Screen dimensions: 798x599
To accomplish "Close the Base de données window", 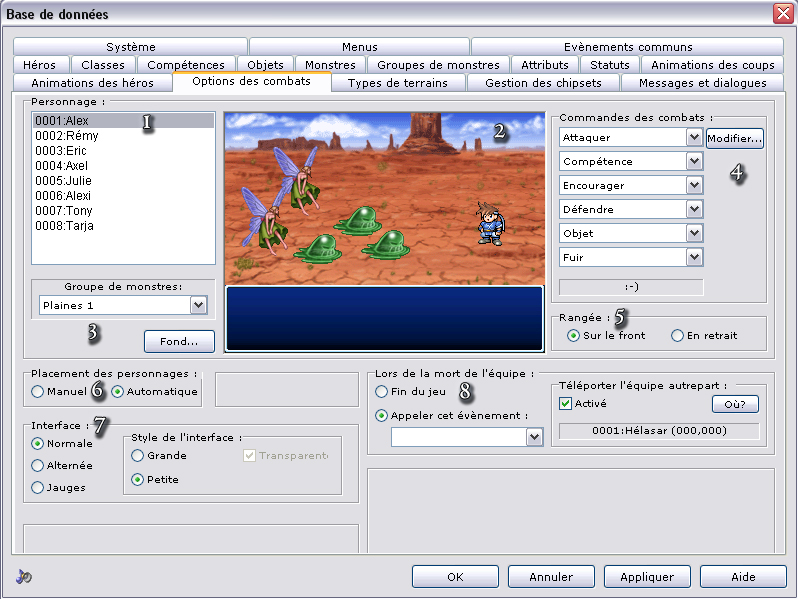I will coord(782,14).
